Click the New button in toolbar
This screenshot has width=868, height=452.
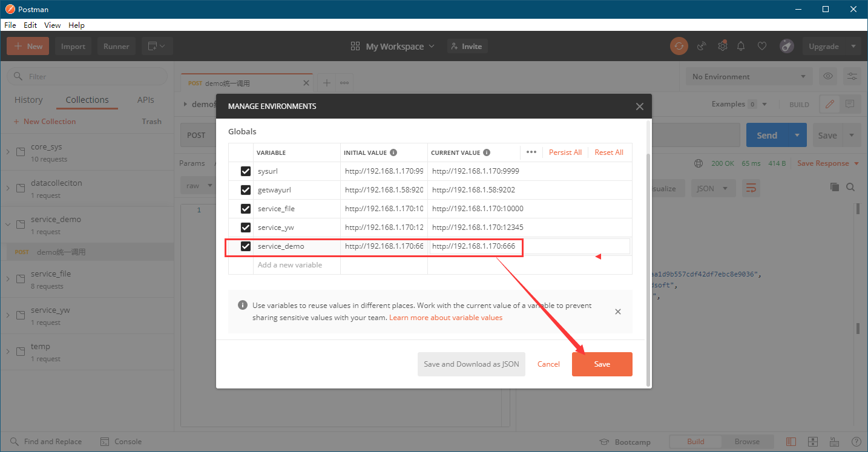28,46
